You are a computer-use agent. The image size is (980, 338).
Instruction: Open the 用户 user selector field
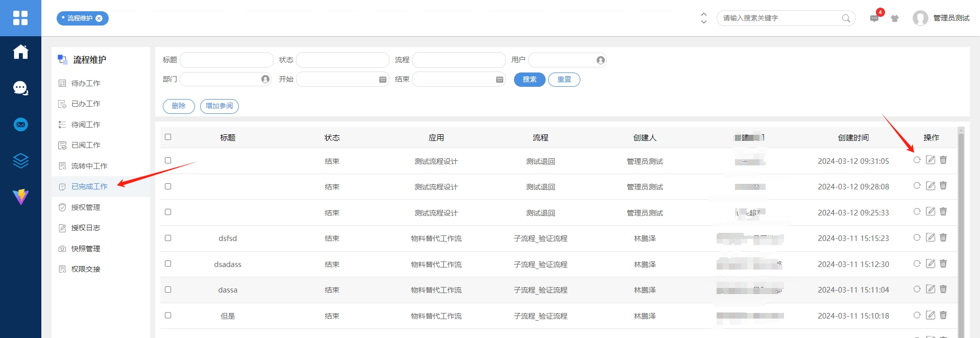pyautogui.click(x=567, y=60)
